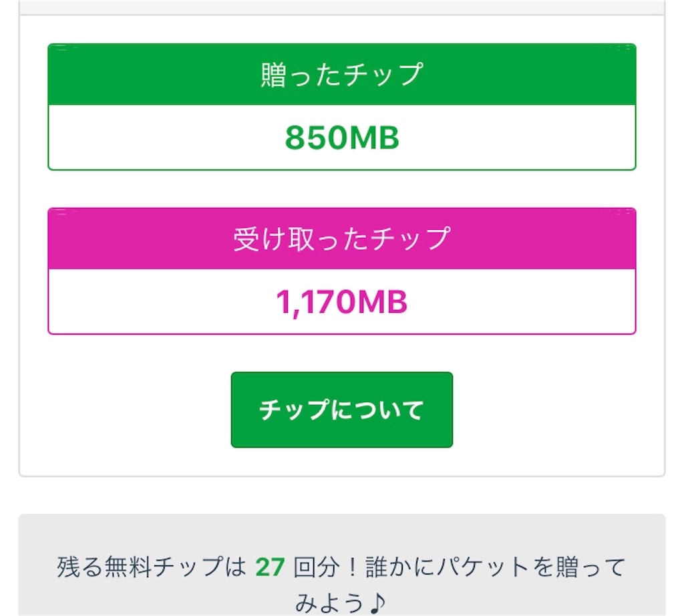Click the チップについて button

pos(341,408)
